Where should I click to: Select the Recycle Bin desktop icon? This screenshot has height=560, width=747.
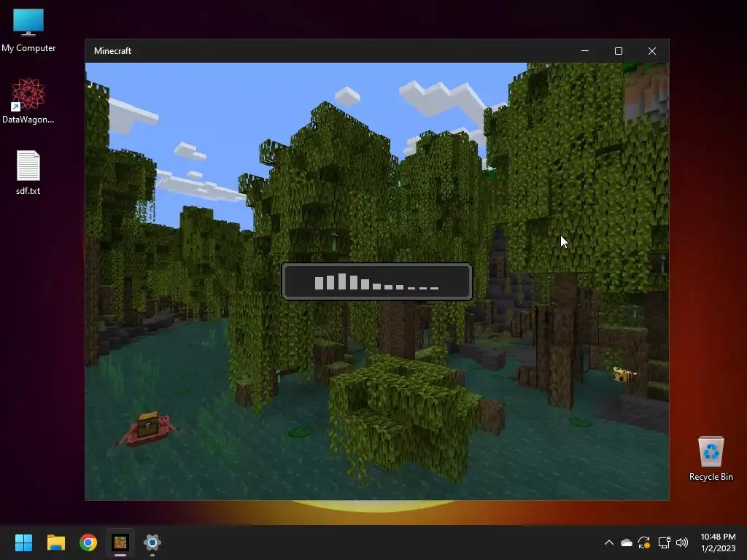point(711,458)
